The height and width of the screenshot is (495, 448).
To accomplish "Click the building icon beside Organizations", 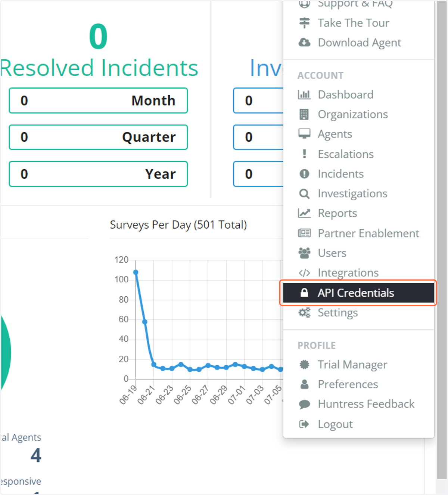I will [304, 114].
